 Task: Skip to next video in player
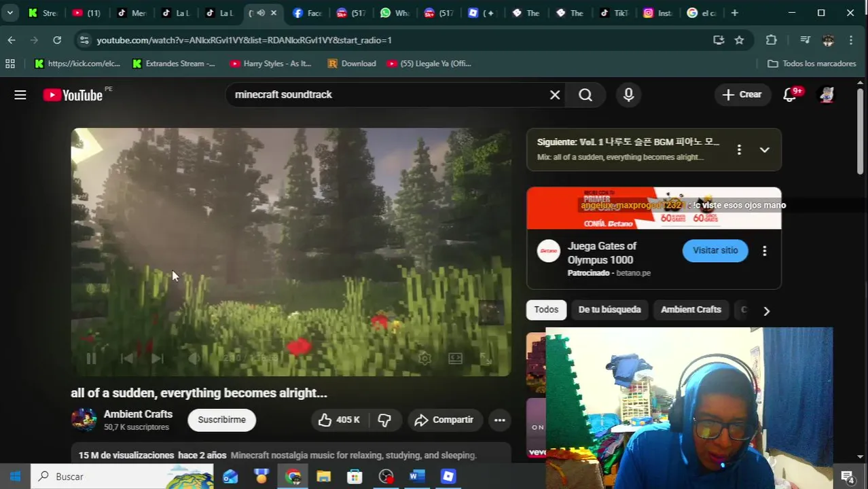(x=157, y=359)
